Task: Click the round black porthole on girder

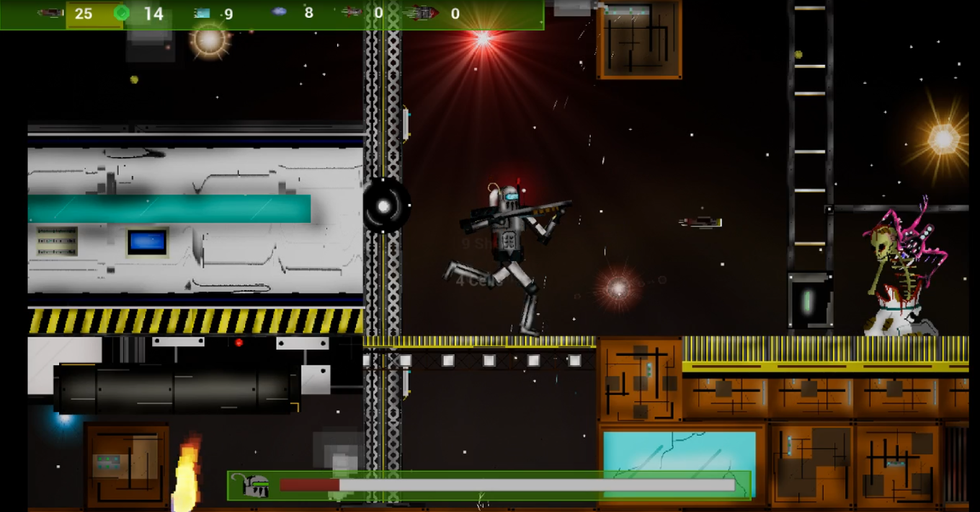Action: tap(385, 207)
